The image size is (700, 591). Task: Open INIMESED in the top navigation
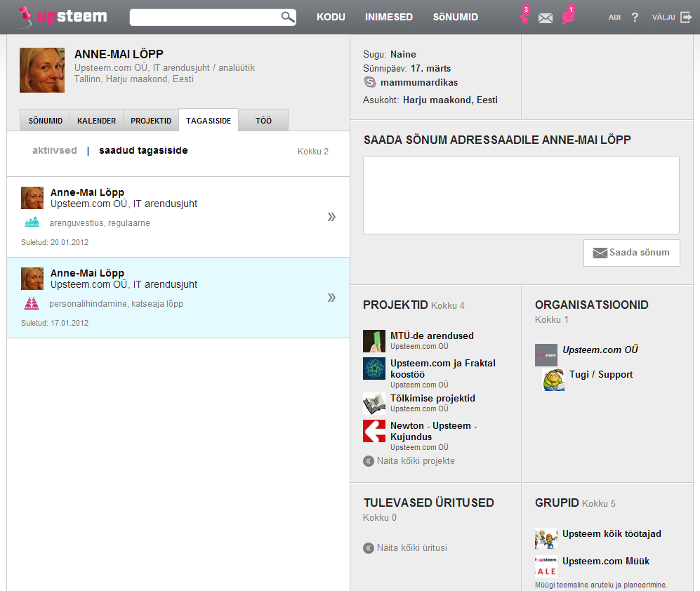pyautogui.click(x=389, y=17)
